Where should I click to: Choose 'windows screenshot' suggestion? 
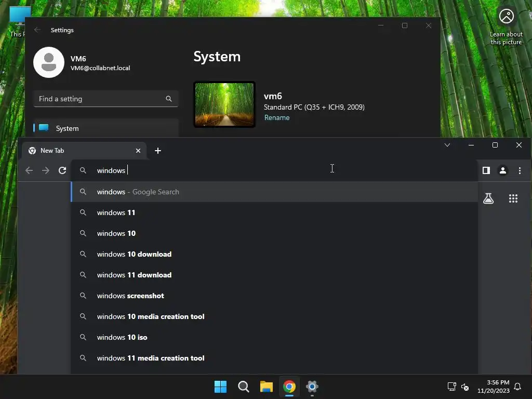click(274, 296)
